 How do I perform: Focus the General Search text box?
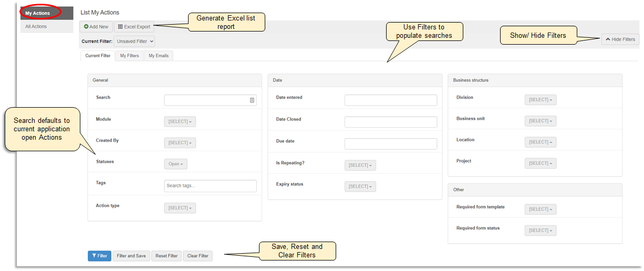206,100
